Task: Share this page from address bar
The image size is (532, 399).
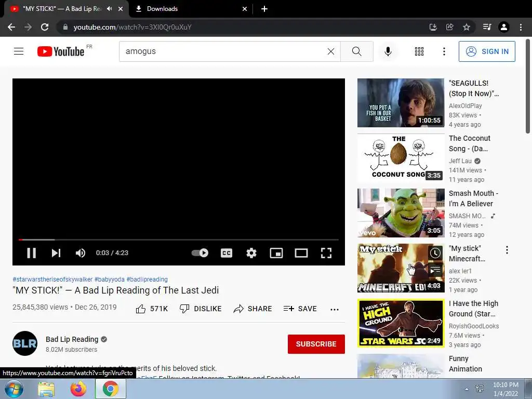Action: click(449, 27)
